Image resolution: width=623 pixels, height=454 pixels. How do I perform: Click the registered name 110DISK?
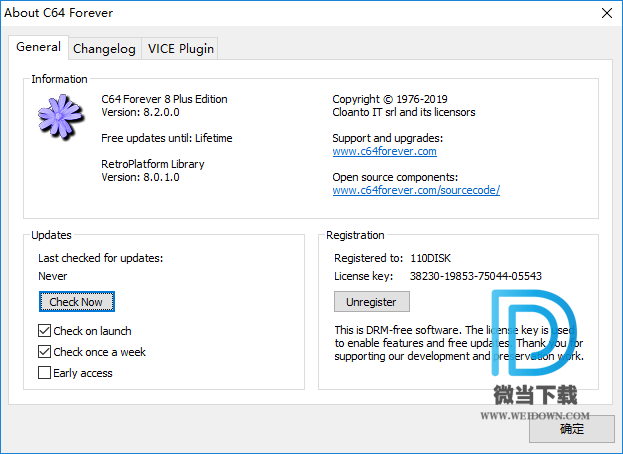pyautogui.click(x=430, y=258)
